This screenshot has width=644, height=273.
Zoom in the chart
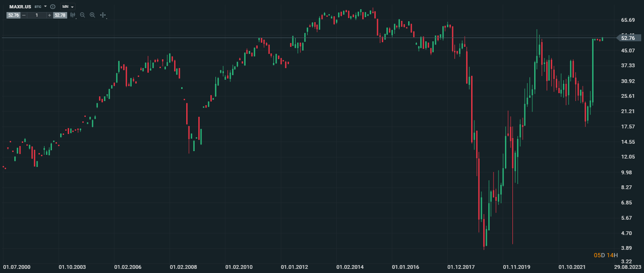pyautogui.click(x=93, y=15)
